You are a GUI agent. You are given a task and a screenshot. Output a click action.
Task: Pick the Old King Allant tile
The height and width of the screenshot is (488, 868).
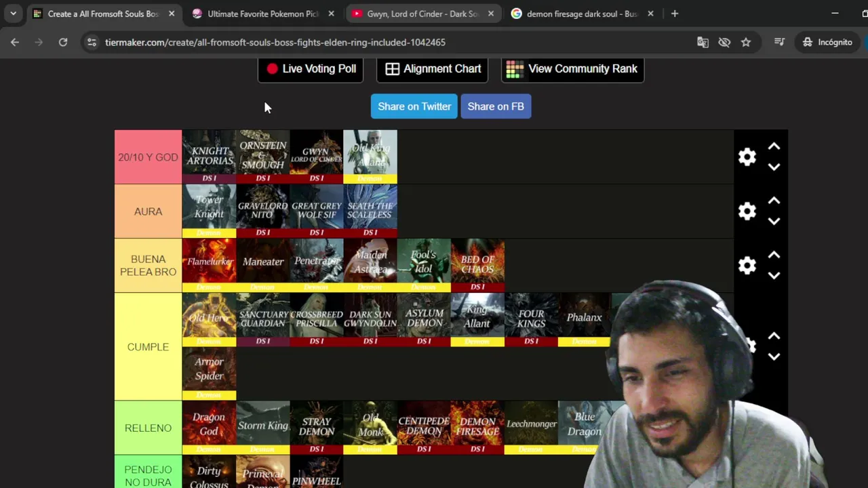pos(370,157)
